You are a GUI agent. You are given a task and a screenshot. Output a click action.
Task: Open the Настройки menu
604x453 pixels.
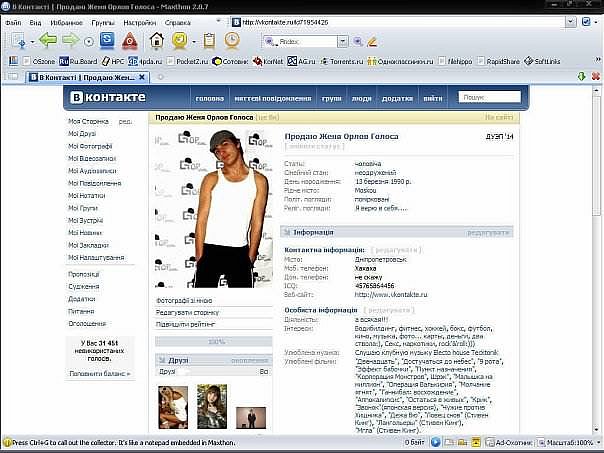141,20
